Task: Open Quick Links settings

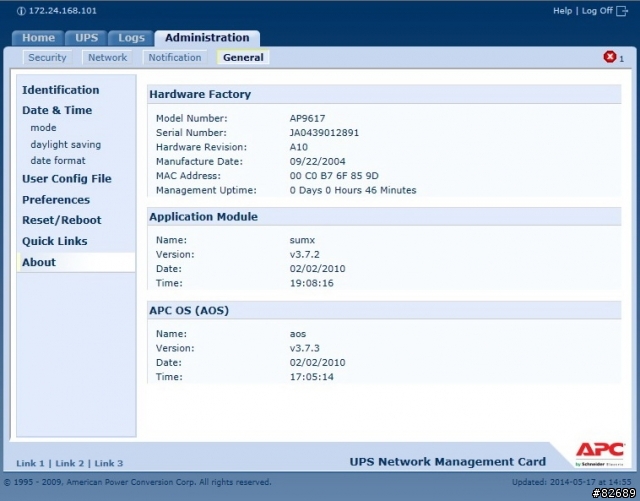Action: tap(55, 241)
